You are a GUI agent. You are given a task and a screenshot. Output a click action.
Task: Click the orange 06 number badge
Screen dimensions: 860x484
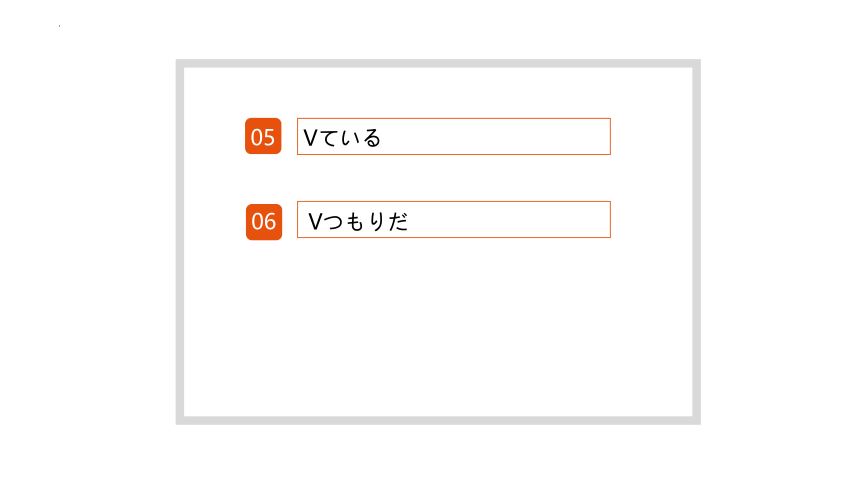(264, 222)
